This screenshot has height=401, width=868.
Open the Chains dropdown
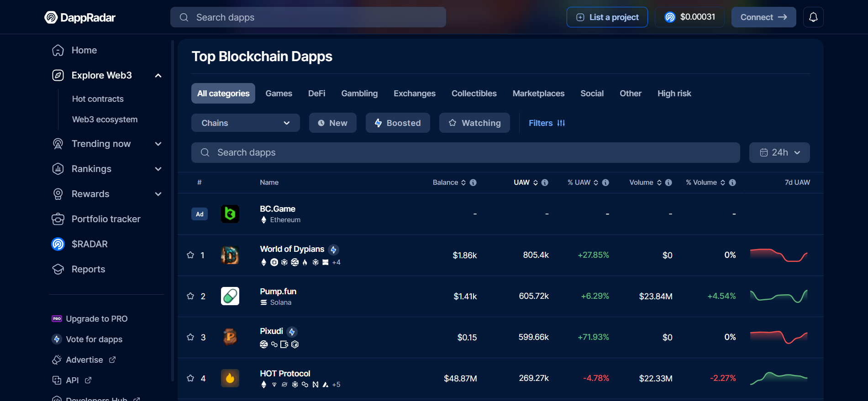(x=246, y=123)
